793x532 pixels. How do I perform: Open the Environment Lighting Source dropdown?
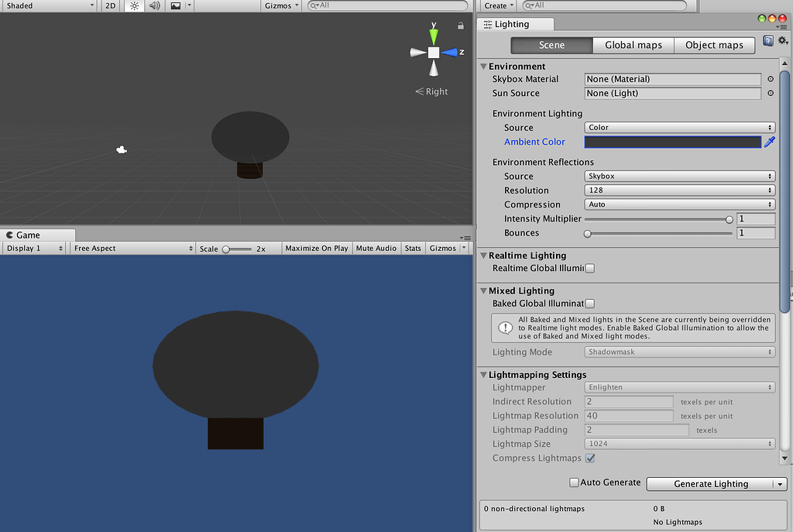point(679,127)
